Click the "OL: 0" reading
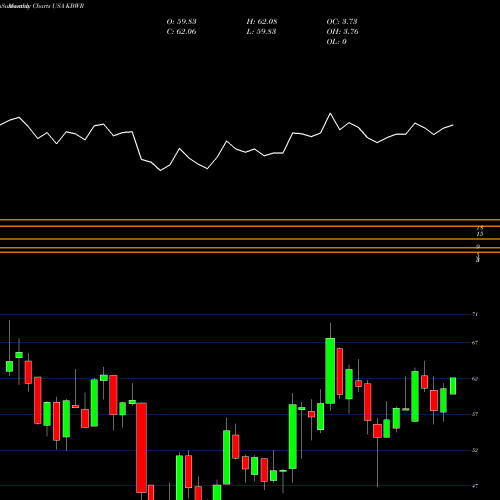The width and height of the screenshot is (500, 500). click(336, 42)
